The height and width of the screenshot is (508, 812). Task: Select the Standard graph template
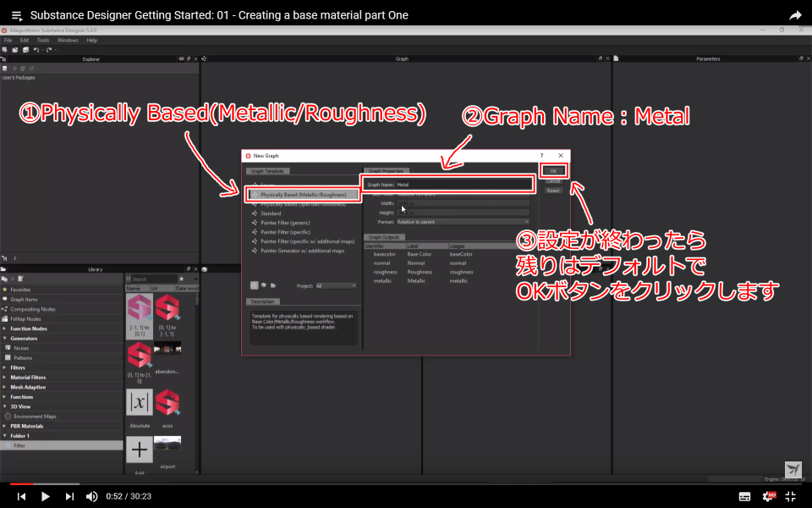pyautogui.click(x=271, y=213)
